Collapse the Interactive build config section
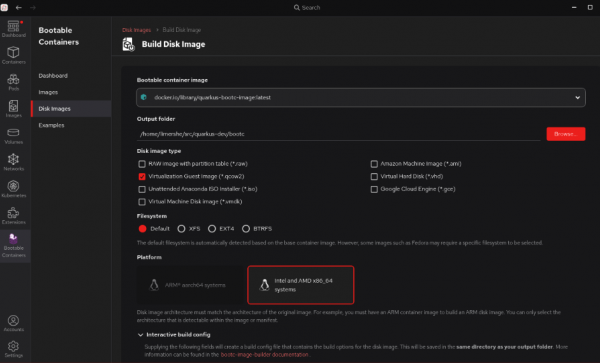 pyautogui.click(x=140, y=335)
